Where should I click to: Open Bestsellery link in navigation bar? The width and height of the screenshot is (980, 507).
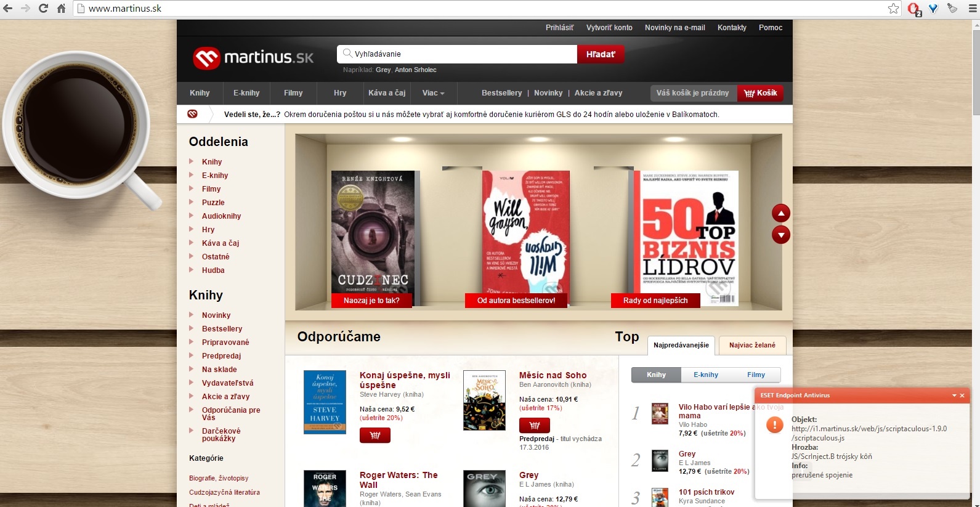(x=501, y=93)
